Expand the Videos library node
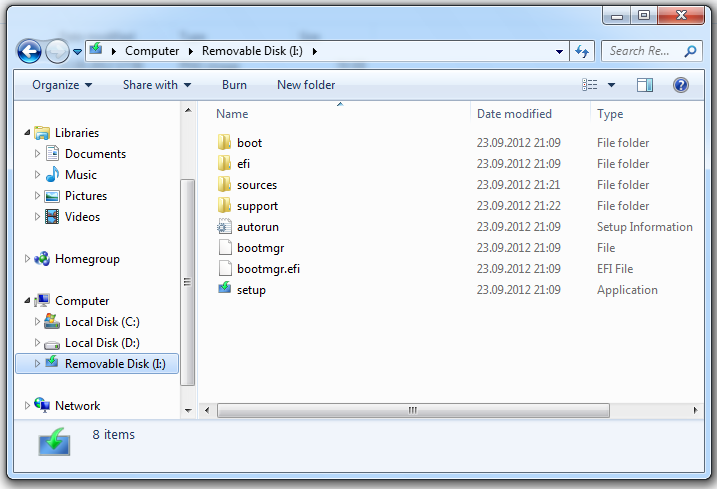This screenshot has height=489, width=717. [x=37, y=217]
